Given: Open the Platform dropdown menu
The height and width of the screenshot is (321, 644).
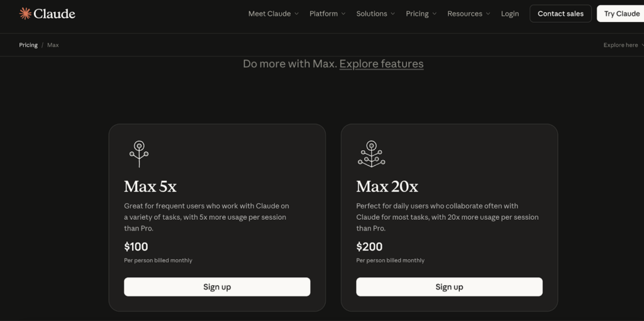Looking at the screenshot, I should coord(327,14).
